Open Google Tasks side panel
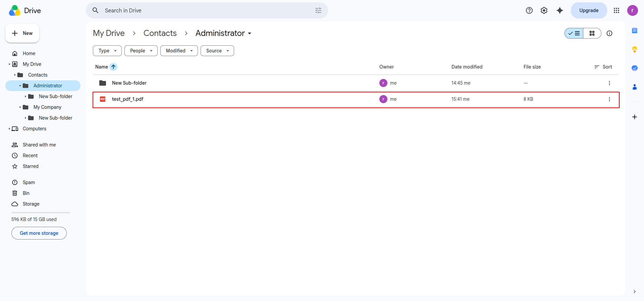 (635, 68)
